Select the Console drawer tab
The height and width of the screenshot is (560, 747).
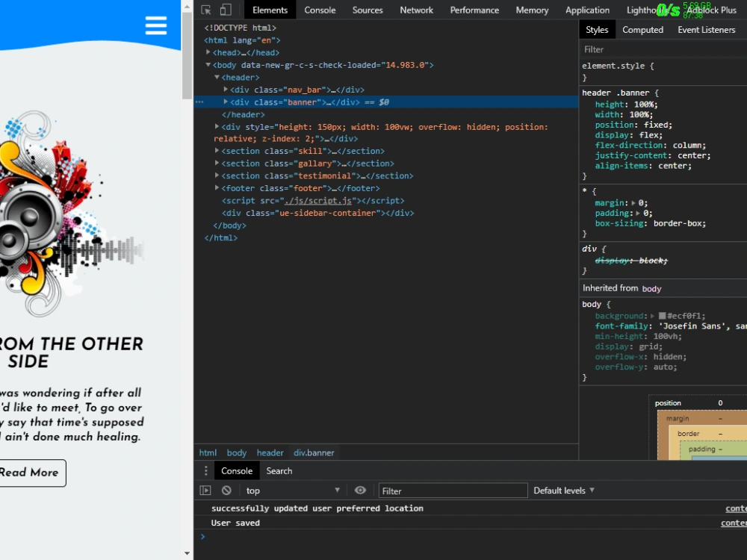[237, 471]
